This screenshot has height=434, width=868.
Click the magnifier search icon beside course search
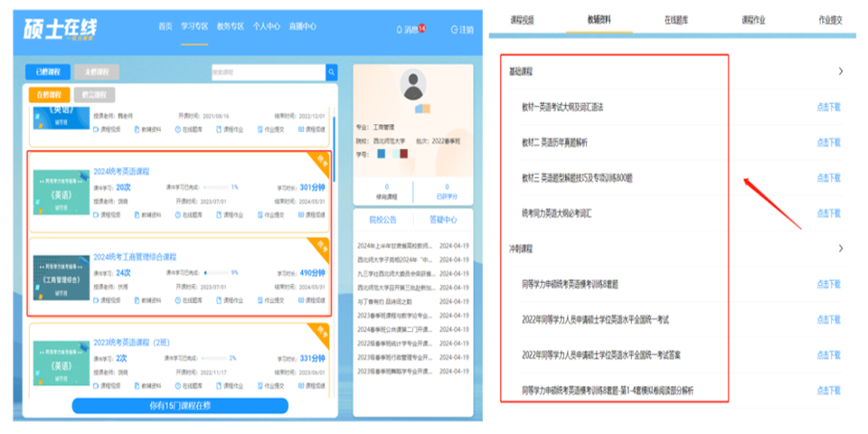[x=331, y=72]
